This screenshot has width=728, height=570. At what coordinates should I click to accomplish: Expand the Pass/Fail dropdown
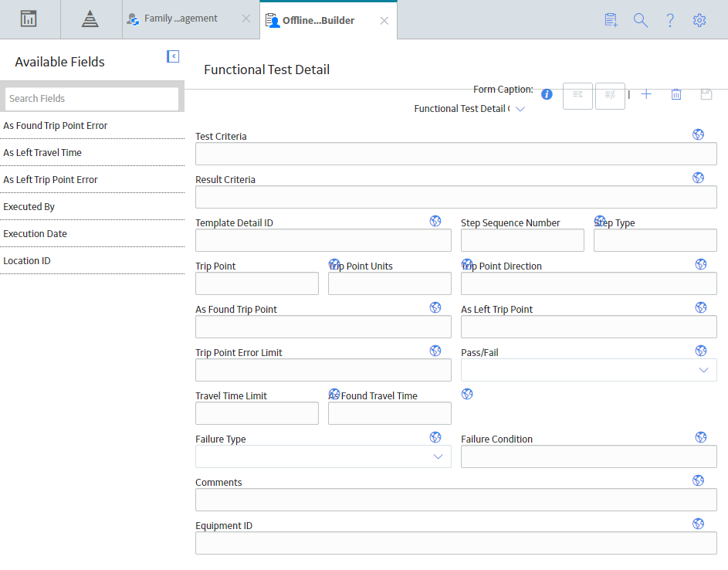click(703, 370)
